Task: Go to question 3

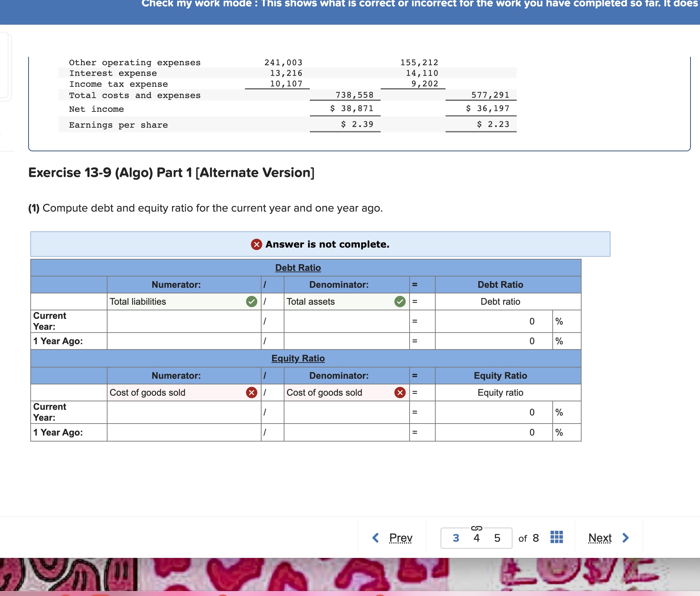Action: (x=456, y=538)
